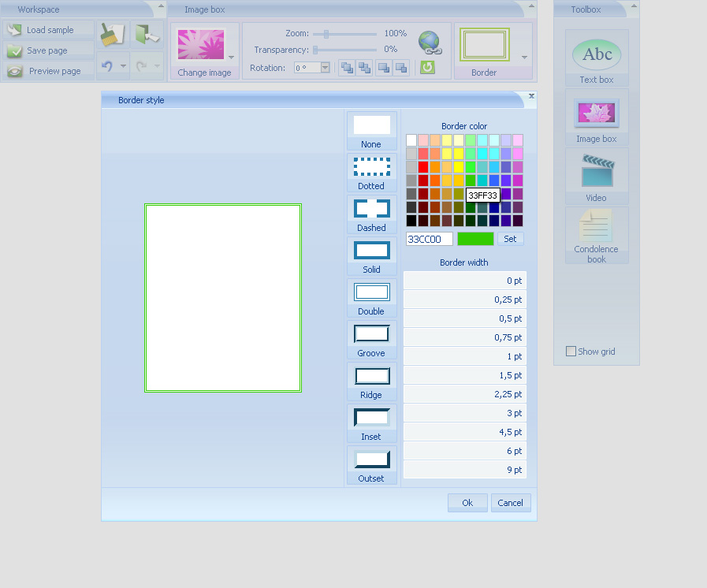Click Preview page
Screen dimensions: 707x588
pos(48,71)
